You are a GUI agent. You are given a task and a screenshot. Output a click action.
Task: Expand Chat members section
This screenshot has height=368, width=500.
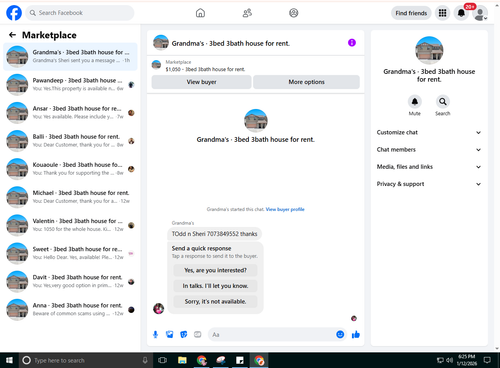click(x=429, y=150)
